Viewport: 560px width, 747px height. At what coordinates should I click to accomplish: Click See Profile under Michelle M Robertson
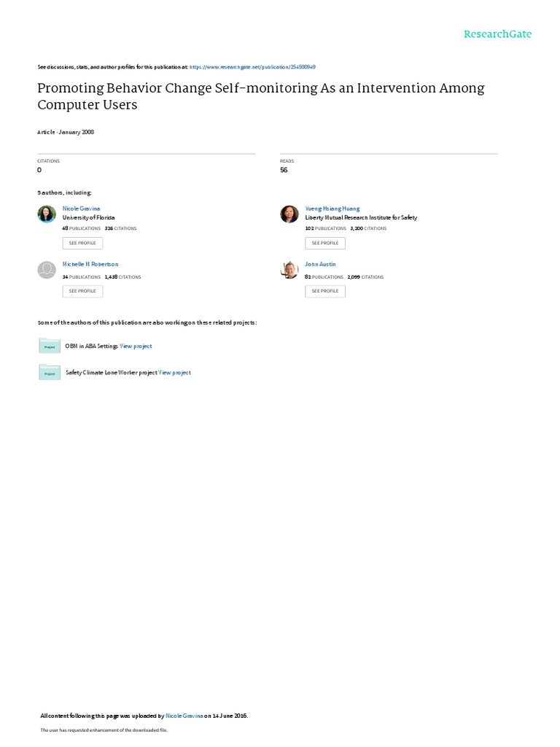tap(82, 291)
